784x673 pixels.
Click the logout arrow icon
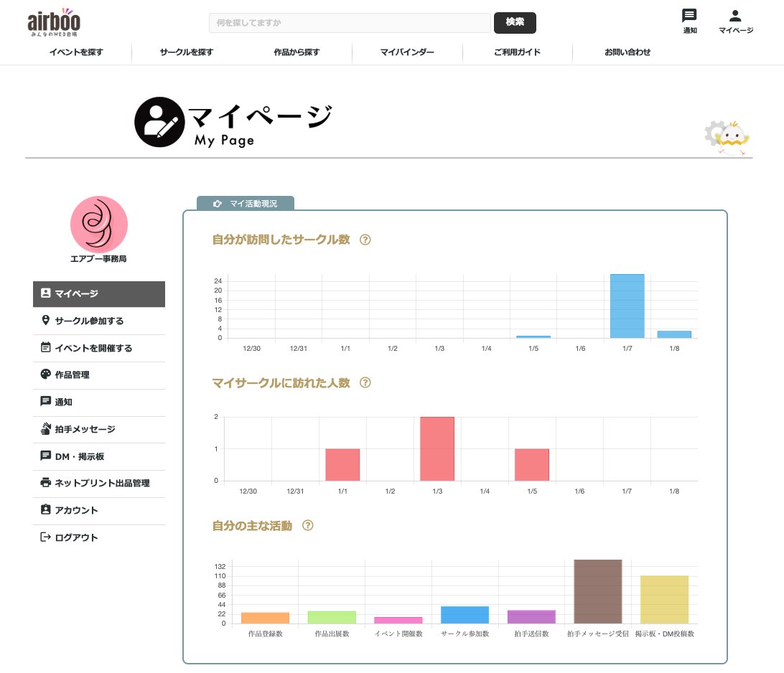45,537
